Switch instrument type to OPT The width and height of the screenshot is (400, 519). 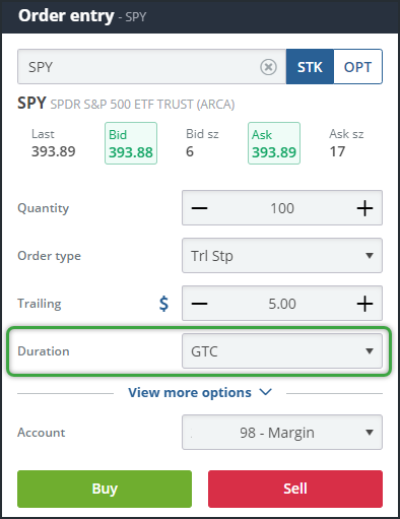click(x=358, y=67)
